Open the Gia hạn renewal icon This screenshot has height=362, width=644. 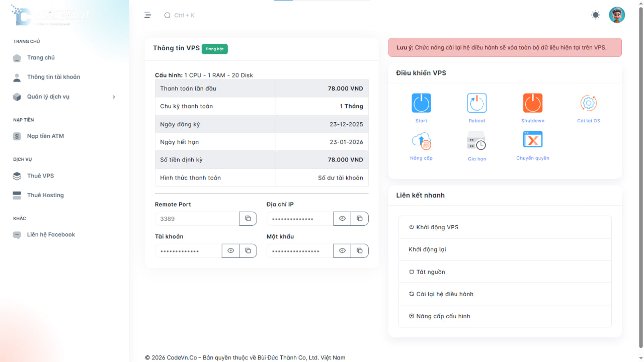click(476, 141)
